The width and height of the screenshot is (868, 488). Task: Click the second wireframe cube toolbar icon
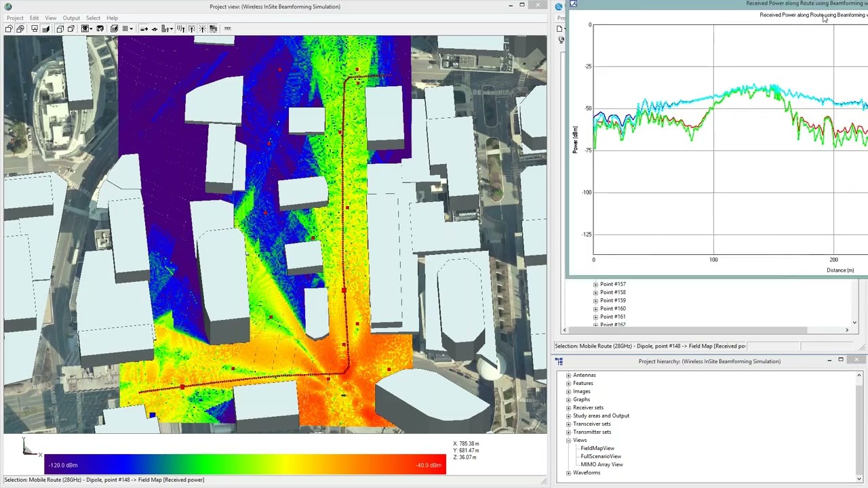point(71,28)
